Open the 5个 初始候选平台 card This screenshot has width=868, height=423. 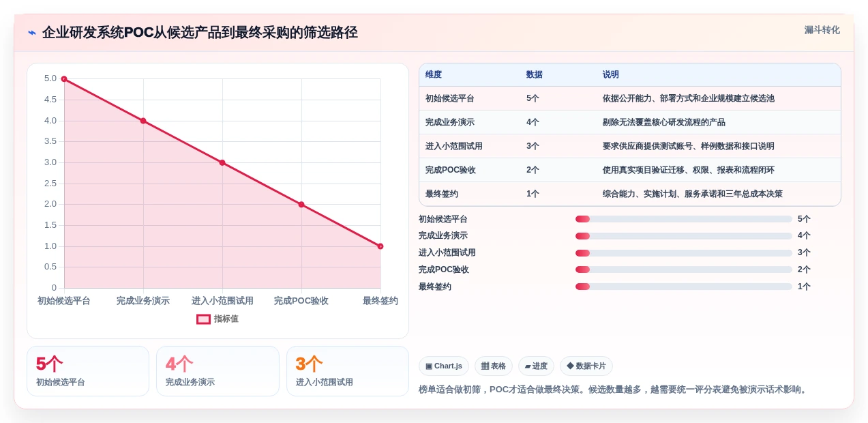pyautogui.click(x=88, y=371)
